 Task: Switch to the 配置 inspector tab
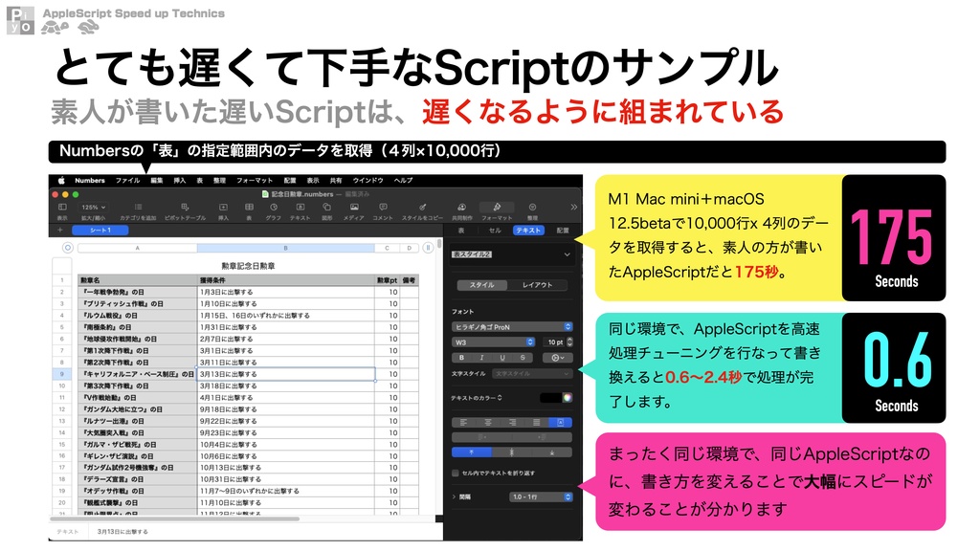pos(561,230)
